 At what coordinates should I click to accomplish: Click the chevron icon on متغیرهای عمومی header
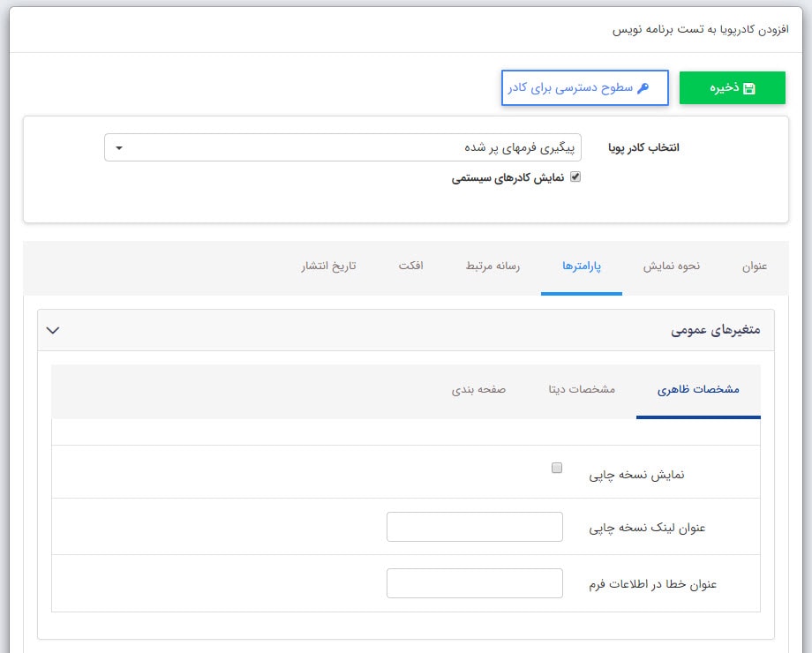tap(53, 330)
